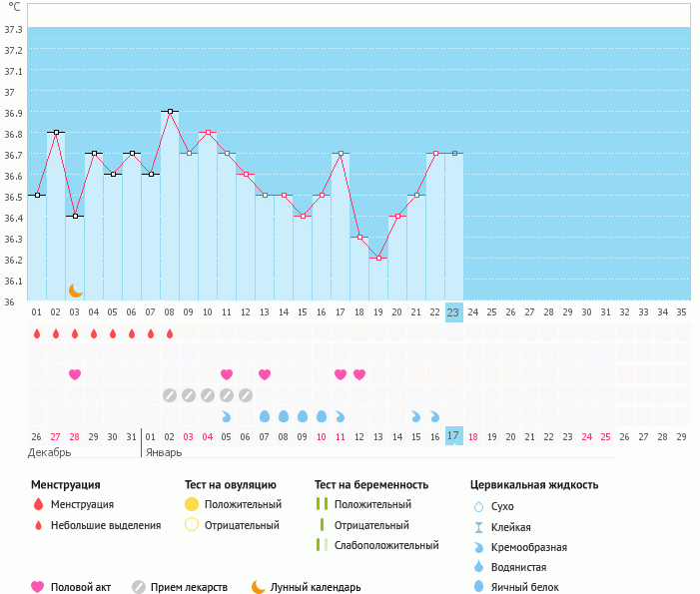
Task: Click the cervical fluid drop on cycle day 15
Action: tap(303, 416)
